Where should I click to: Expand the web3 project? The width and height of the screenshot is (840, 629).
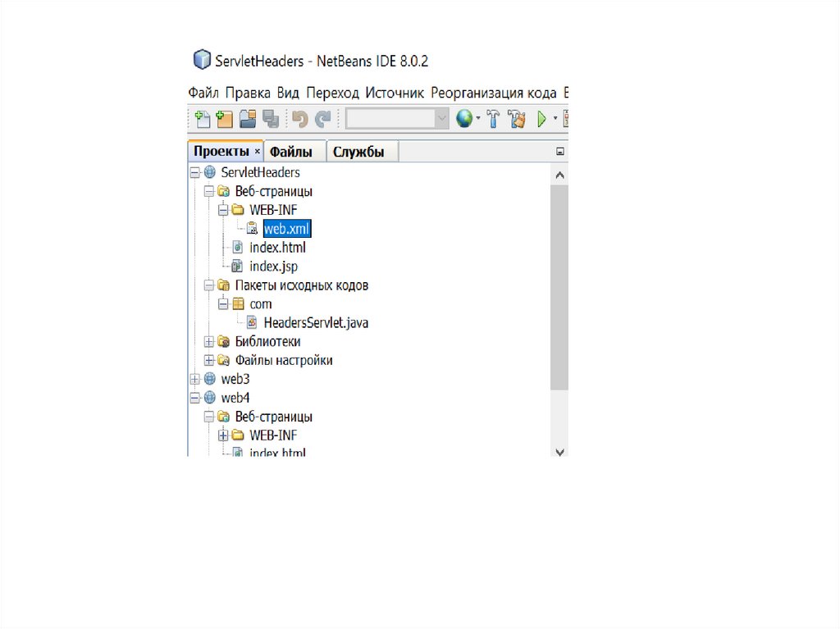click(x=194, y=380)
